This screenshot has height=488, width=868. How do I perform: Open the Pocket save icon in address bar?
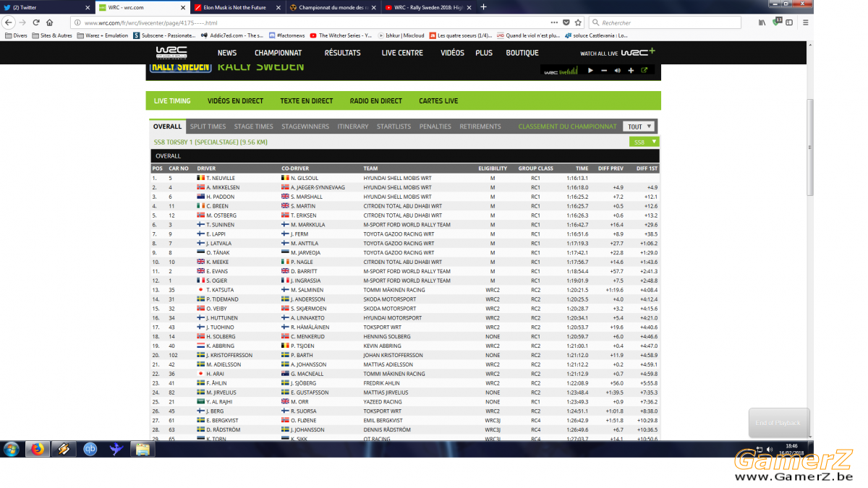(566, 22)
